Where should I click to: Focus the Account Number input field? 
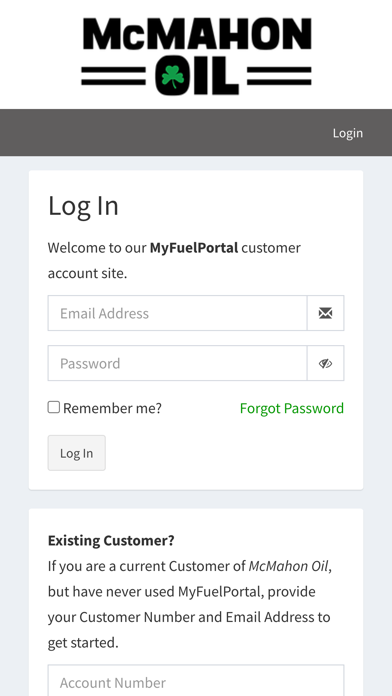[x=196, y=682]
